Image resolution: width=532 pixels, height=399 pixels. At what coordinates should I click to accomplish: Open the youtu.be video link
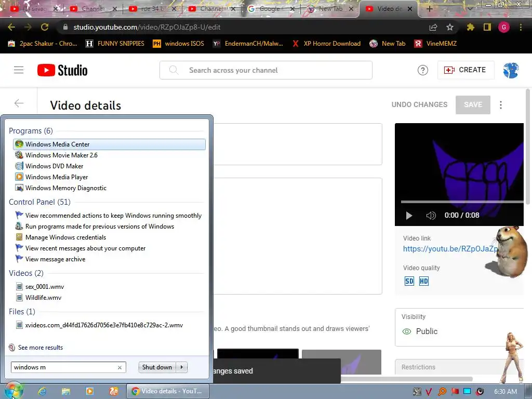pos(450,249)
